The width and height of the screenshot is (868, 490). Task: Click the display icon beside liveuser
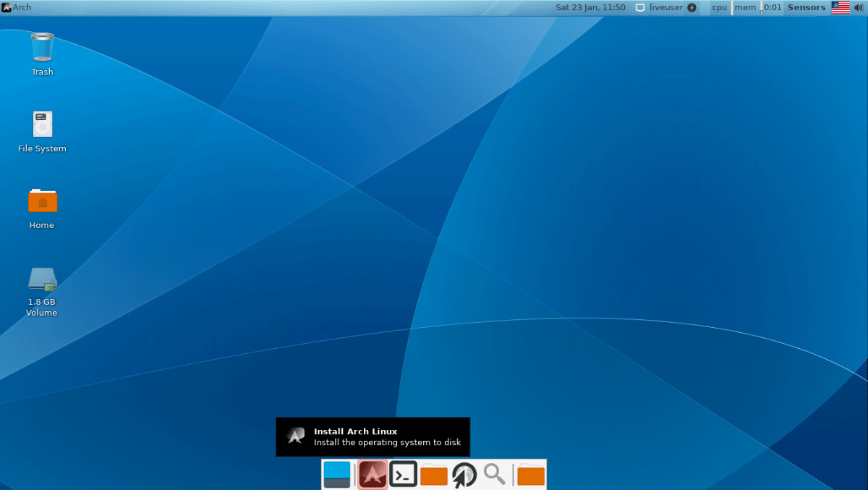click(639, 7)
